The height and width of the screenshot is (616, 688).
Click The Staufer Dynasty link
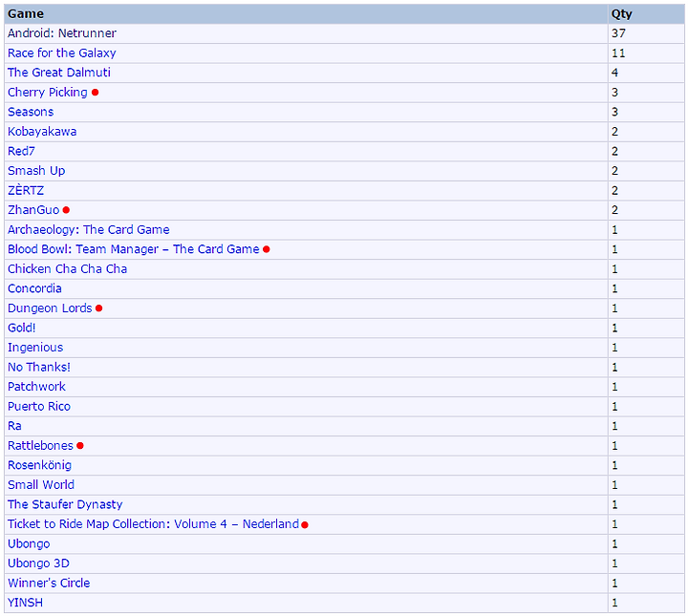(x=65, y=504)
